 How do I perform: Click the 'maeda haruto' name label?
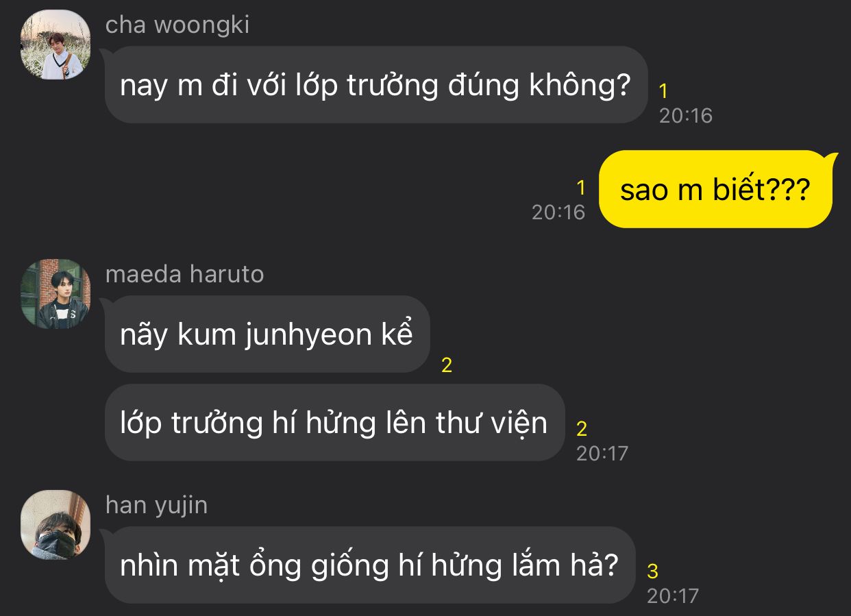click(x=184, y=274)
